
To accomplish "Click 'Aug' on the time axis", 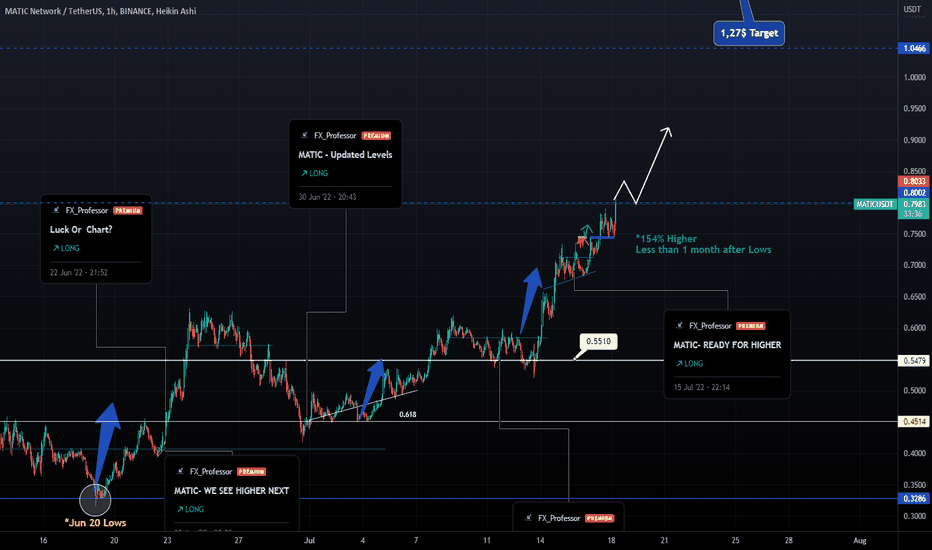I will [859, 540].
